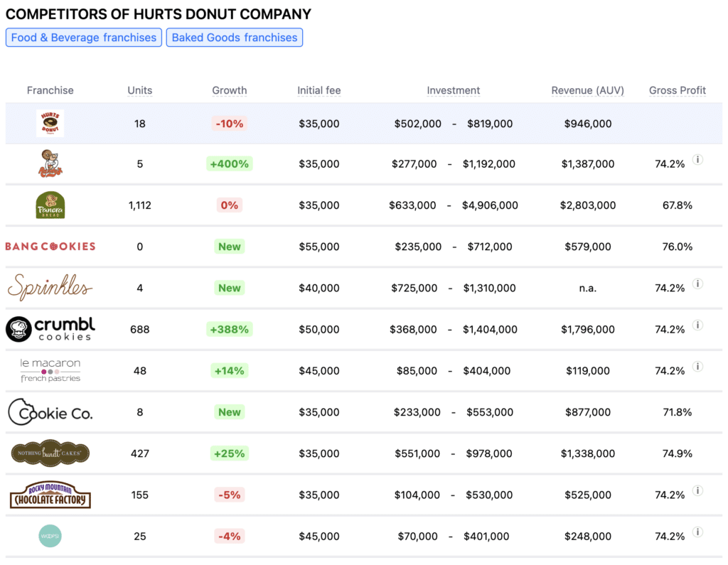Click the -10% growth badge
The image size is (728, 565).
[230, 124]
